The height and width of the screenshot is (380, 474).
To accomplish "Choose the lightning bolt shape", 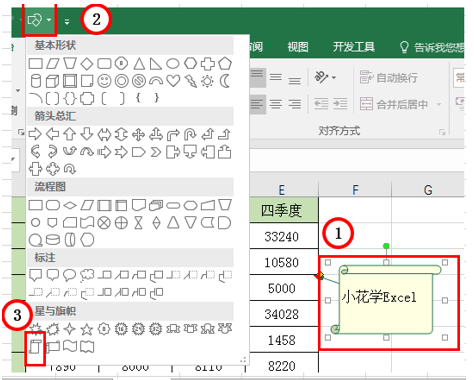I will click(x=191, y=81).
